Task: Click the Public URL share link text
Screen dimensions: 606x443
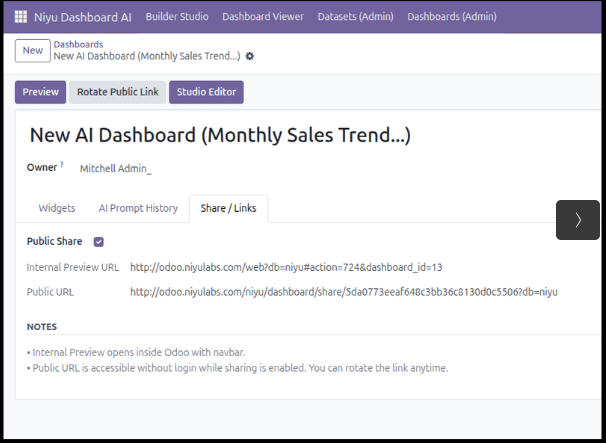Action: (343, 292)
